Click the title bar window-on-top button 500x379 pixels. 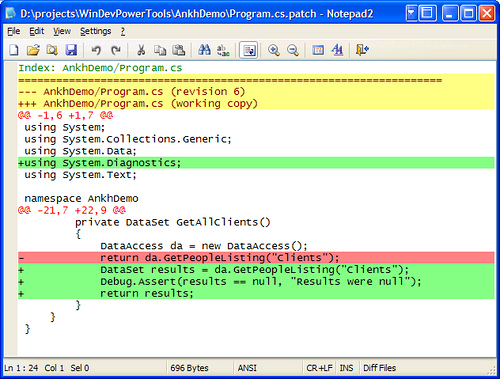[427, 14]
